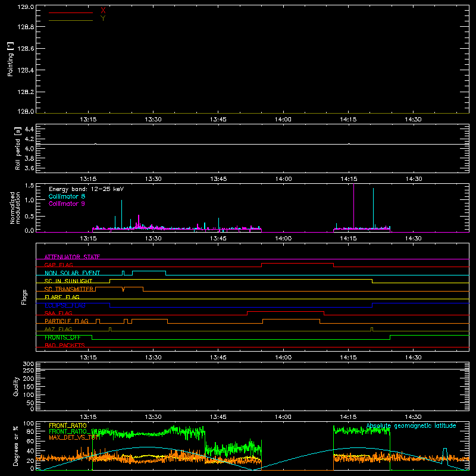Click the raised SAA_FLAG step segment
This screenshot has width=476, height=476.
point(286,311)
